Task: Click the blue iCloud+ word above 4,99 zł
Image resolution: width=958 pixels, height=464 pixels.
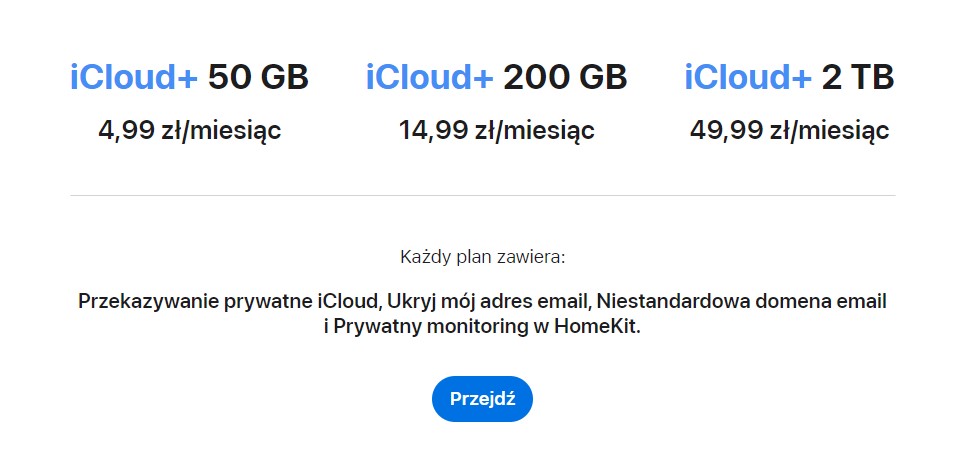Action: (x=134, y=78)
